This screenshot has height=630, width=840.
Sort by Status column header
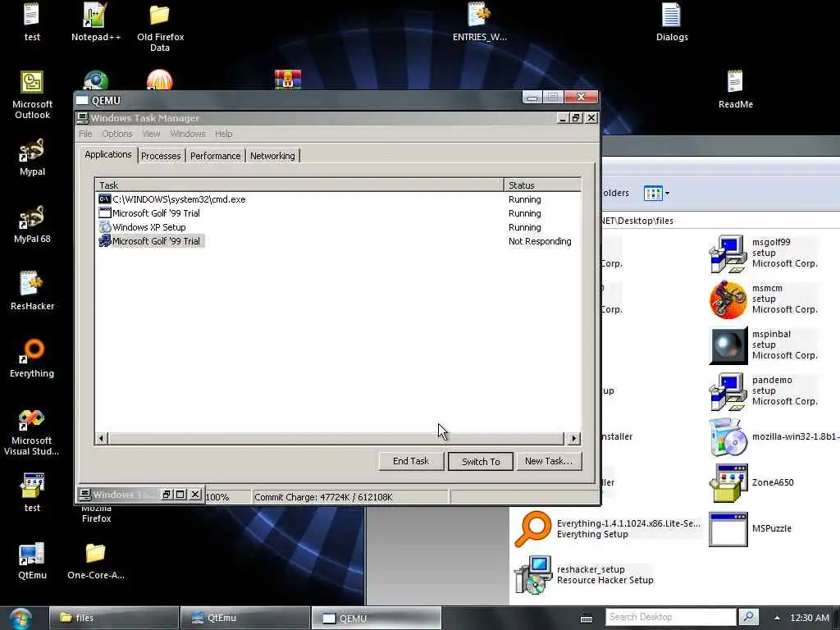tap(542, 185)
